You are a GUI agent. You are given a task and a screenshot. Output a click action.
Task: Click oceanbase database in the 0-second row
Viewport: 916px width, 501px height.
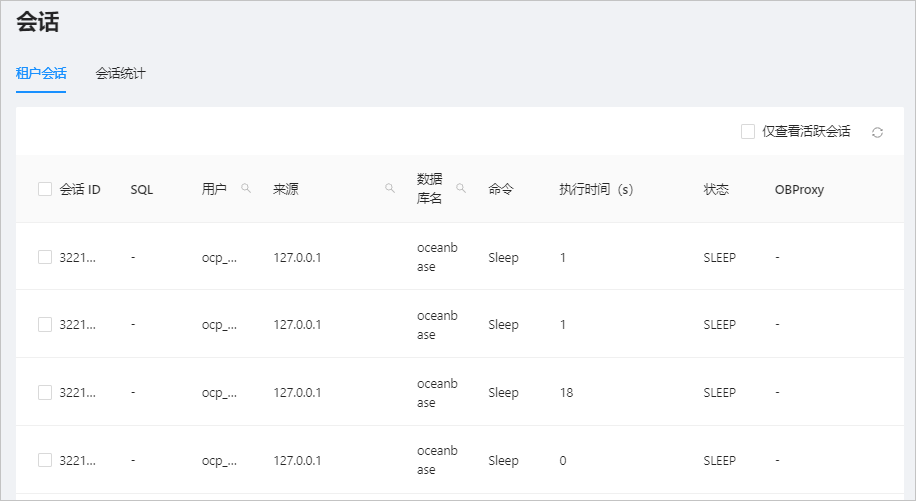[437, 460]
